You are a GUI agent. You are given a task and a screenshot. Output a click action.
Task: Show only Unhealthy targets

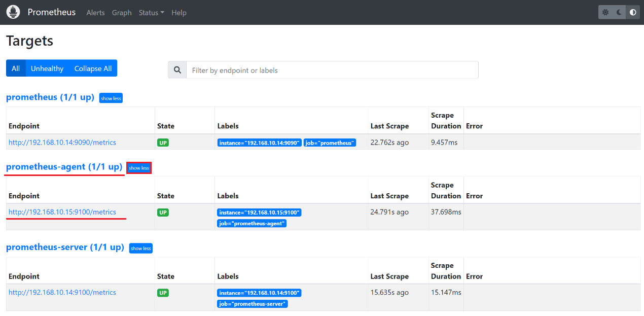[47, 68]
